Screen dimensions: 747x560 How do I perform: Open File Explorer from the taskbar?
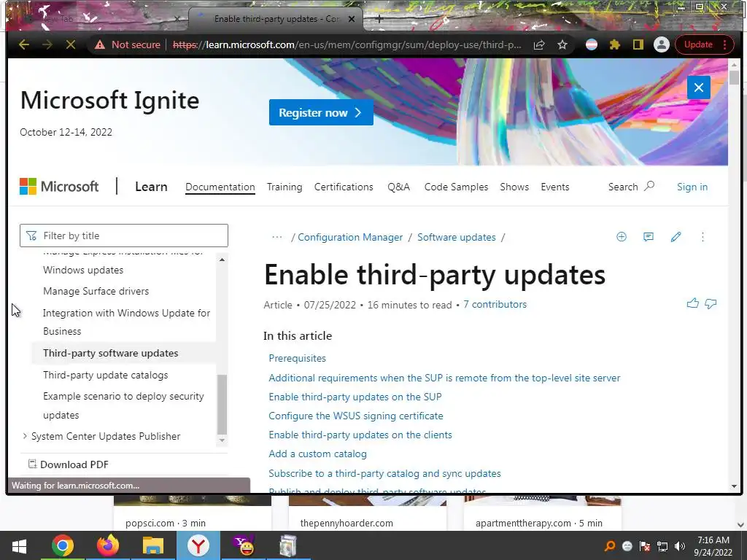153,545
